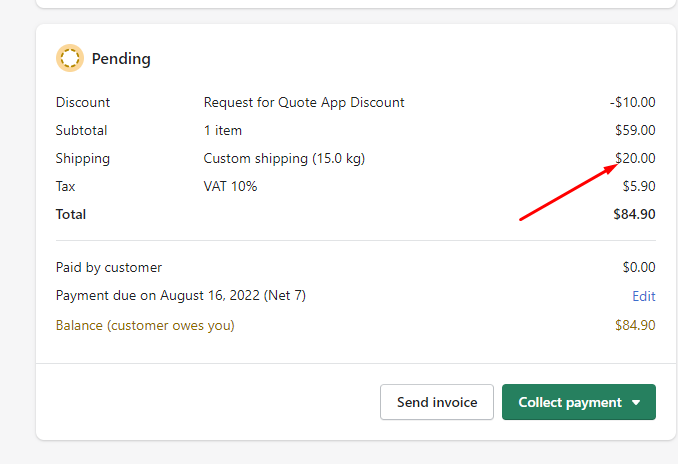Click the Balance (customer owes you) text
This screenshot has height=464, width=678.
point(145,325)
